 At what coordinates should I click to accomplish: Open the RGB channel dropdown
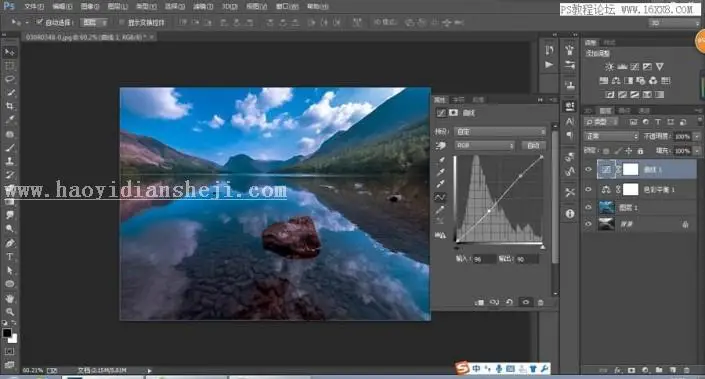coord(484,145)
